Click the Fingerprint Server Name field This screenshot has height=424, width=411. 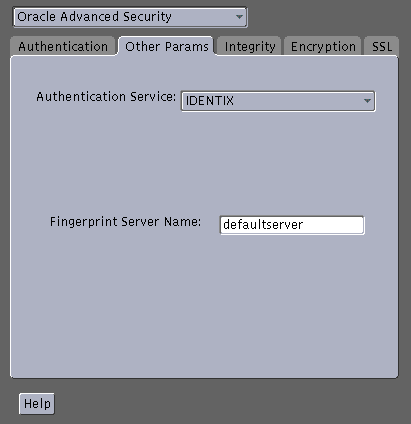click(292, 225)
